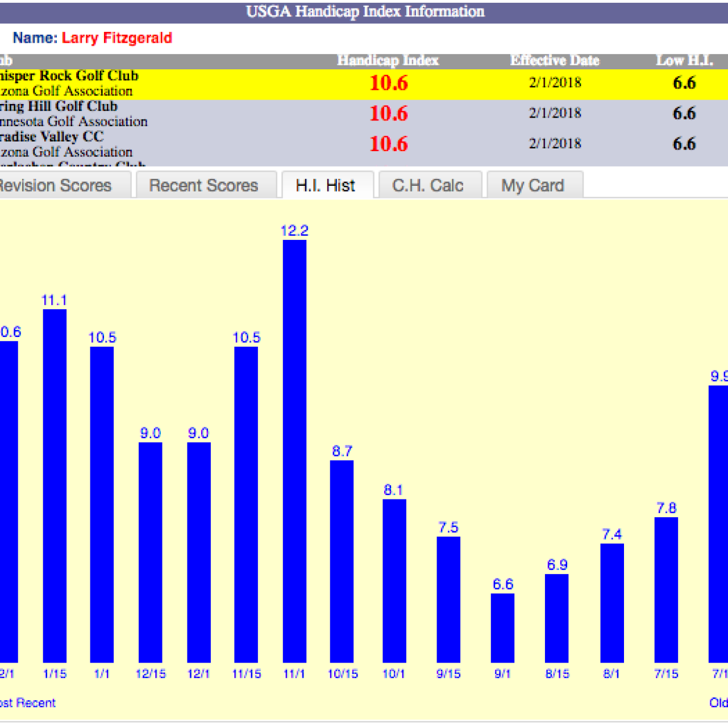Click Arizona Golf Association under Whisper Rock

(x=66, y=91)
